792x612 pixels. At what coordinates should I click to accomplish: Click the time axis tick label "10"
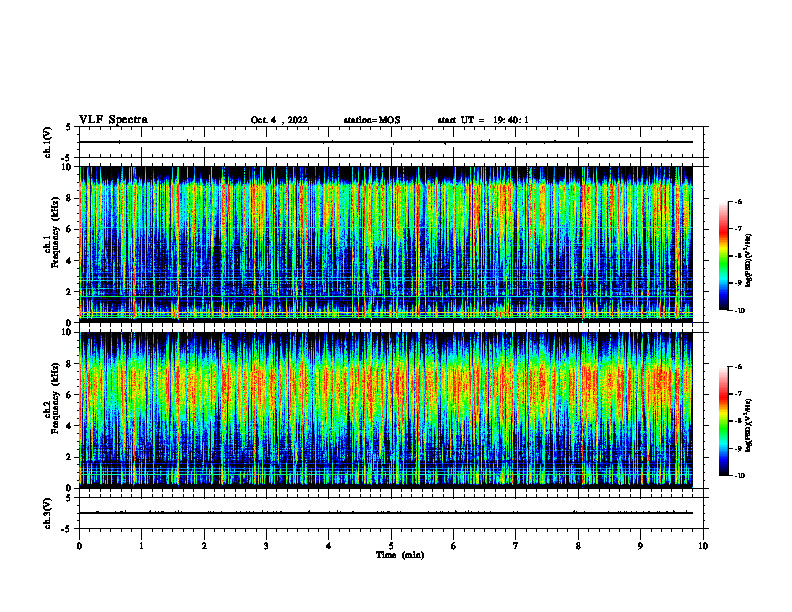pos(703,546)
